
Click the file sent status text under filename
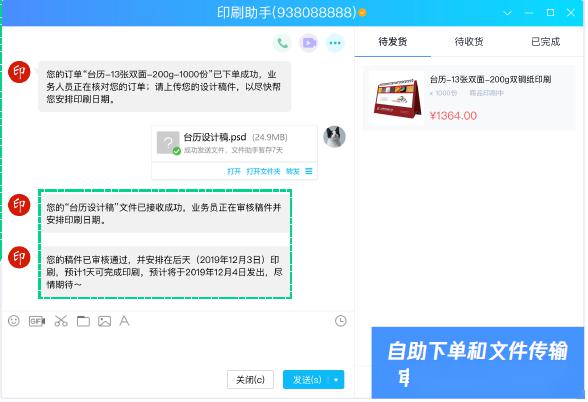233,150
